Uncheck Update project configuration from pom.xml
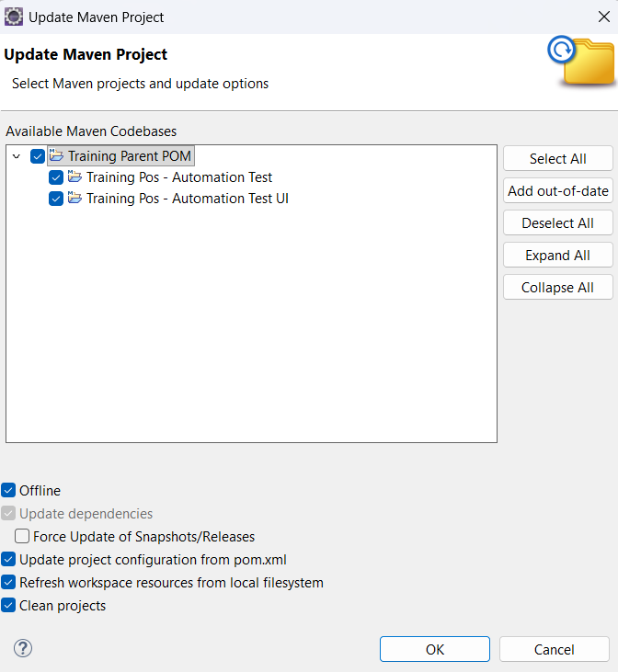Screen dimensions: 618x672 (x=8, y=559)
